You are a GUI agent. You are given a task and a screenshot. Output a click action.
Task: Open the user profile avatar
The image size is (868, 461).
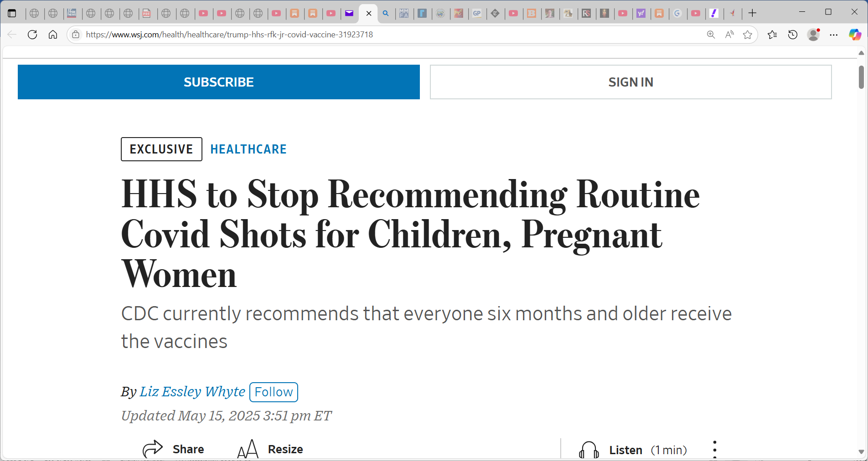pyautogui.click(x=814, y=35)
